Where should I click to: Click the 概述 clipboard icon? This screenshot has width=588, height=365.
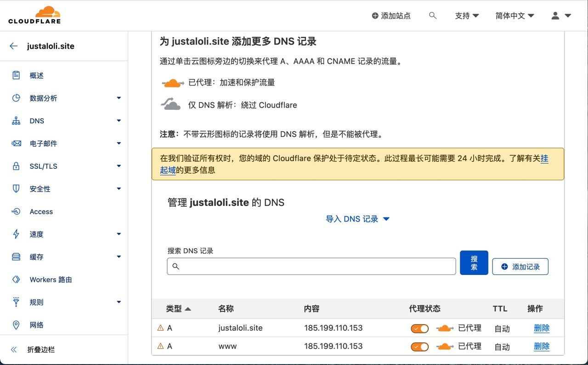click(x=16, y=75)
